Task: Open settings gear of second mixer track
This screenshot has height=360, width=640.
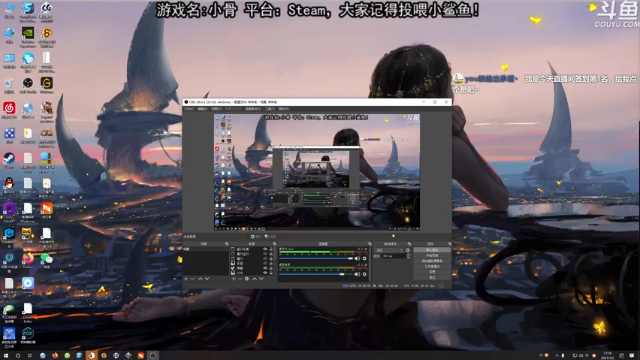Action: pyautogui.click(x=364, y=274)
